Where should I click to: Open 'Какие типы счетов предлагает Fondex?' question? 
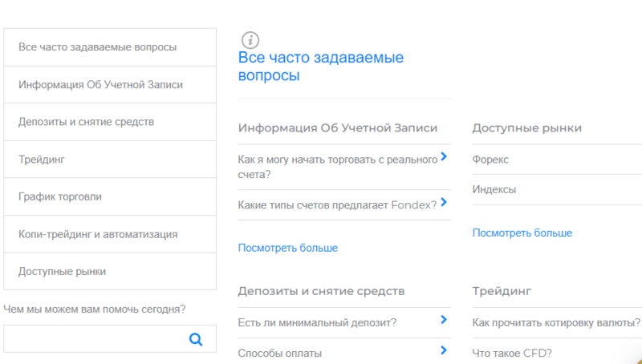tap(337, 205)
